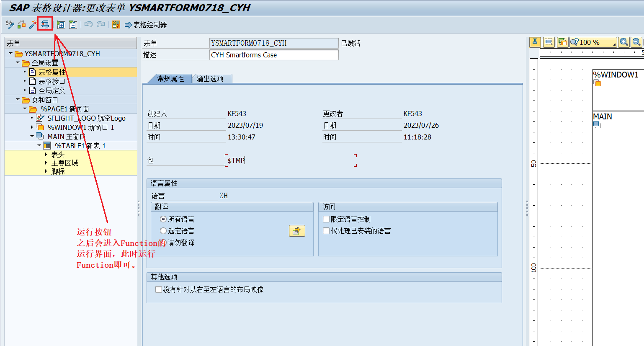Click the 表单 name field YSMARTFORM0718_CYH

coord(274,43)
